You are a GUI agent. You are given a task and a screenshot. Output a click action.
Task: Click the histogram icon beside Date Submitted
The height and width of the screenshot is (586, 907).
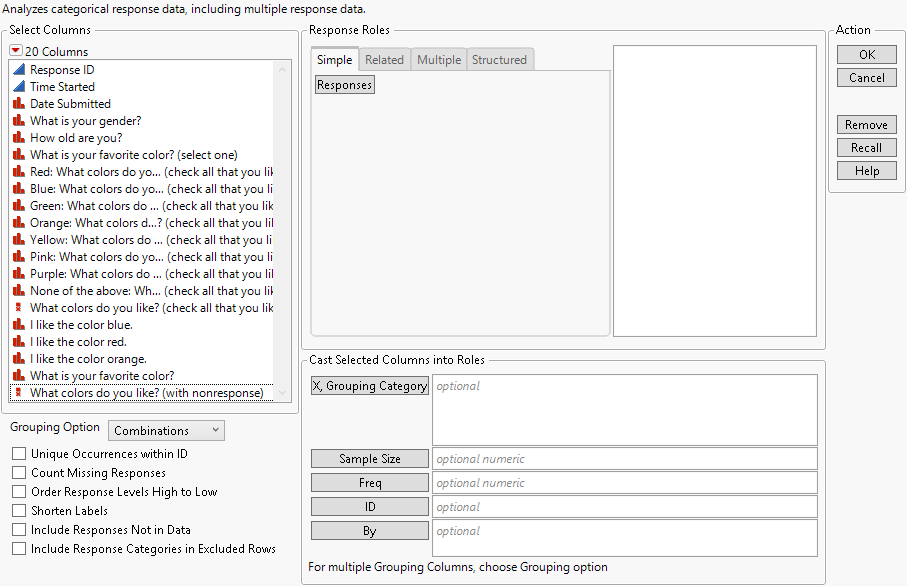19,103
